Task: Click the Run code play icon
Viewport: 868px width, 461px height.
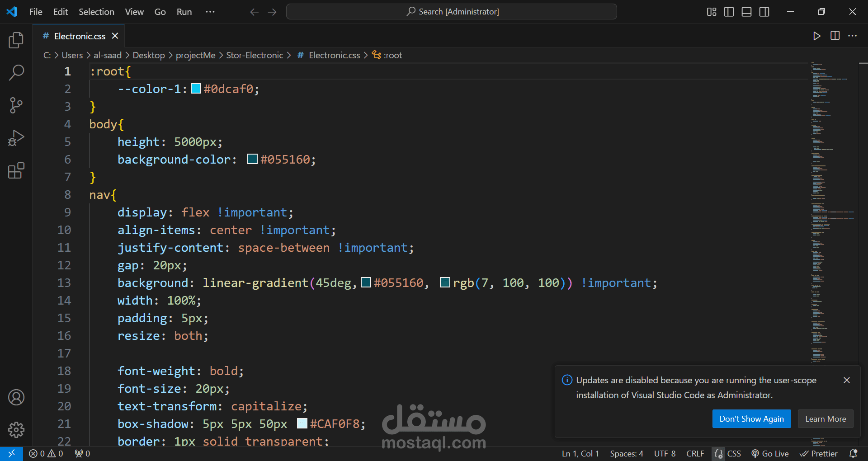Action: pyautogui.click(x=816, y=36)
